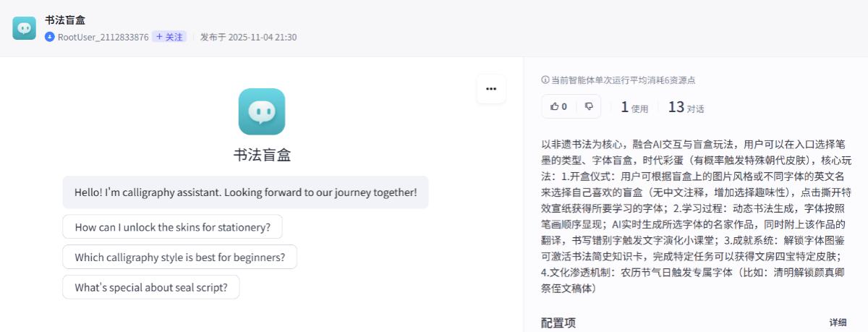This screenshot has height=332, width=868.
Task: Open RootUser_2112833876 author profile
Action: click(103, 37)
